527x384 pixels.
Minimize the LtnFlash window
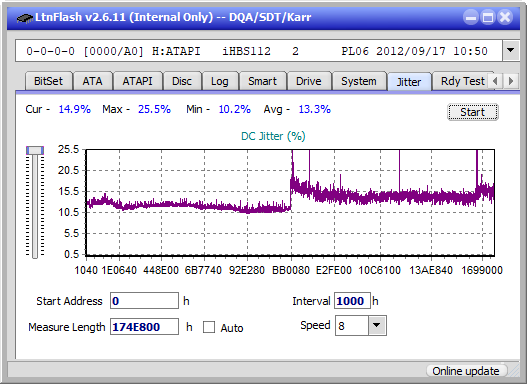tap(471, 17)
